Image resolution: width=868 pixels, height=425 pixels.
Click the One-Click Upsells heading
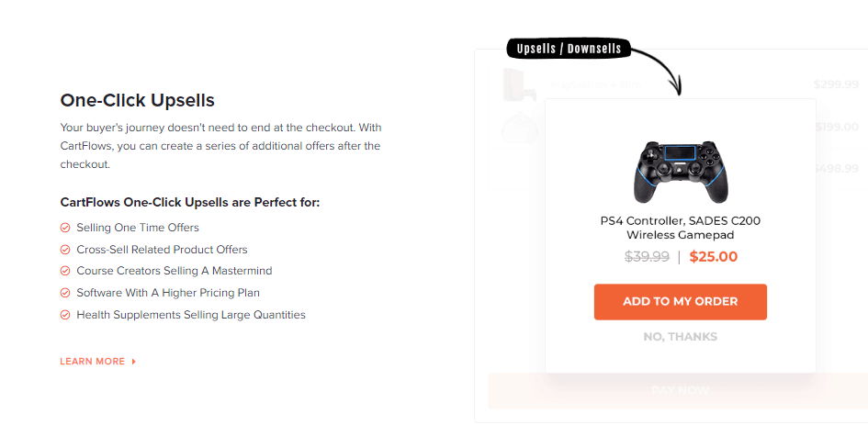tap(137, 100)
